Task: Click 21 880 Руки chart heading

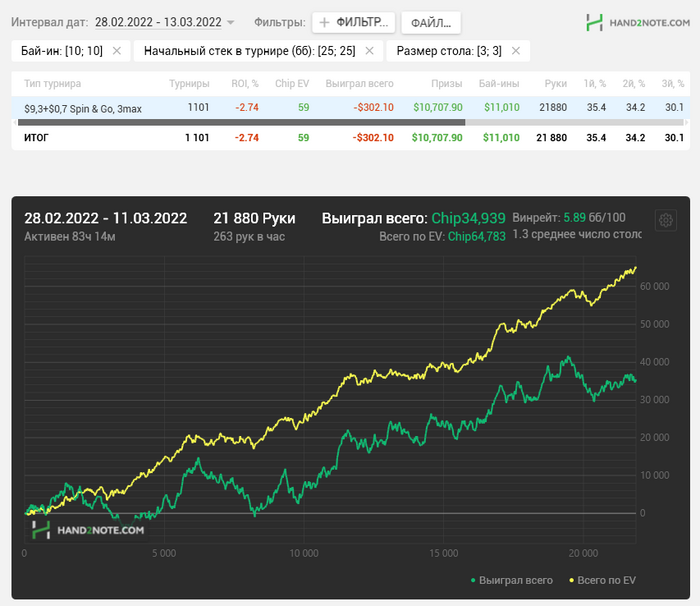Action: tap(254, 218)
